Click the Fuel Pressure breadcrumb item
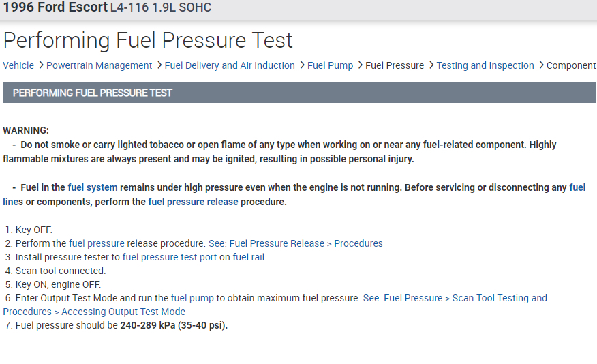Screen dimensions: 597x364 [x=395, y=65]
